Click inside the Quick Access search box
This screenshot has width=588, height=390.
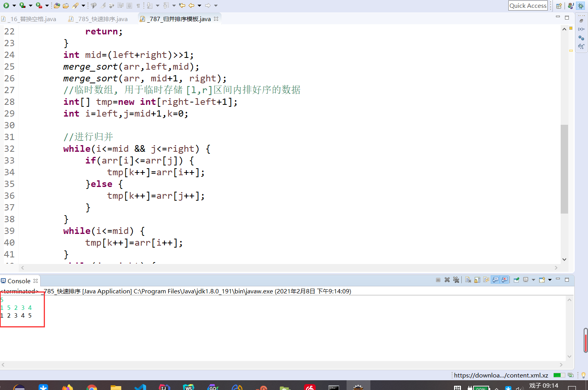(528, 5)
